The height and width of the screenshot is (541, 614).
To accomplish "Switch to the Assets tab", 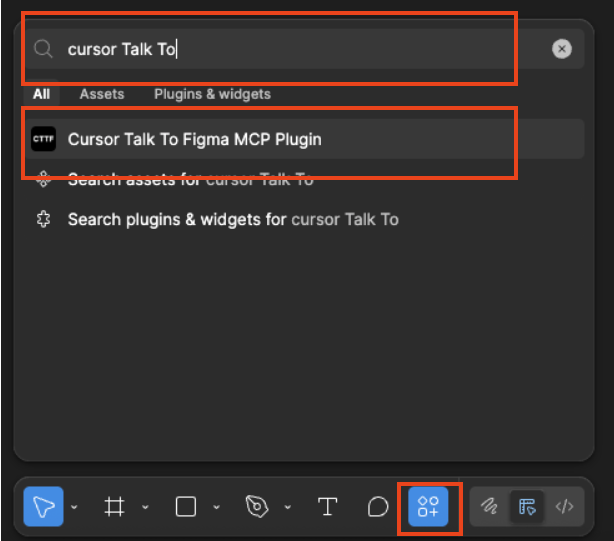I will click(102, 94).
